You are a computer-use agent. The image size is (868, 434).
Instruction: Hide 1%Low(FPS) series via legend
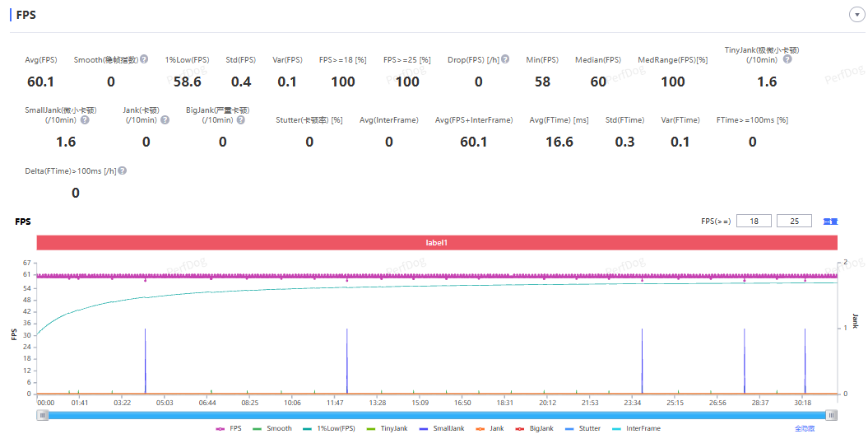(x=329, y=428)
